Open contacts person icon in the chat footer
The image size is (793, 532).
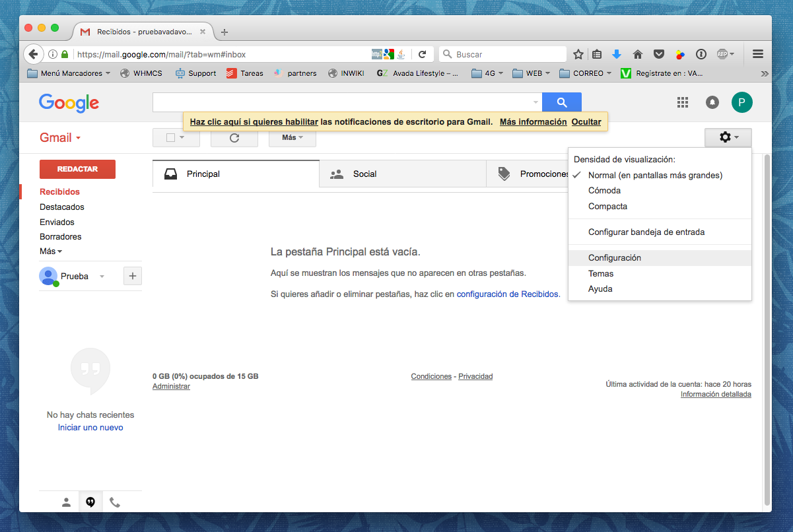(x=66, y=502)
